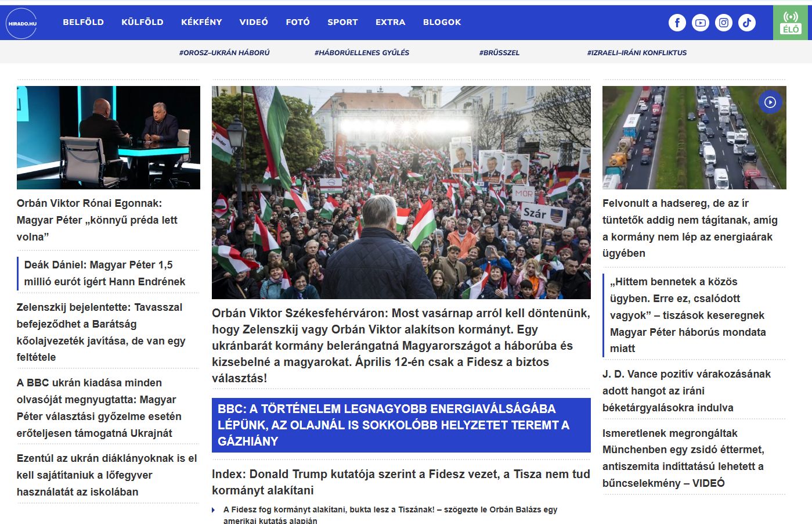The image size is (812, 524).
Task: Open the #BRÜSSZEL topic tag
Action: pyautogui.click(x=499, y=52)
